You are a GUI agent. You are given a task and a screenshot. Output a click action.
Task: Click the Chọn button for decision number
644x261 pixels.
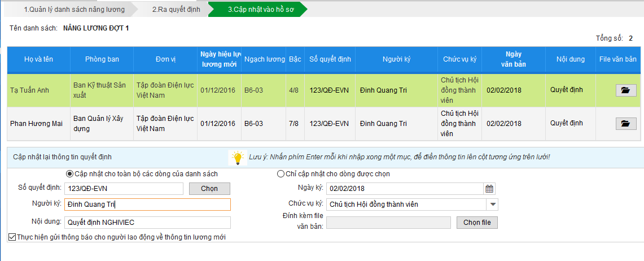click(x=209, y=188)
